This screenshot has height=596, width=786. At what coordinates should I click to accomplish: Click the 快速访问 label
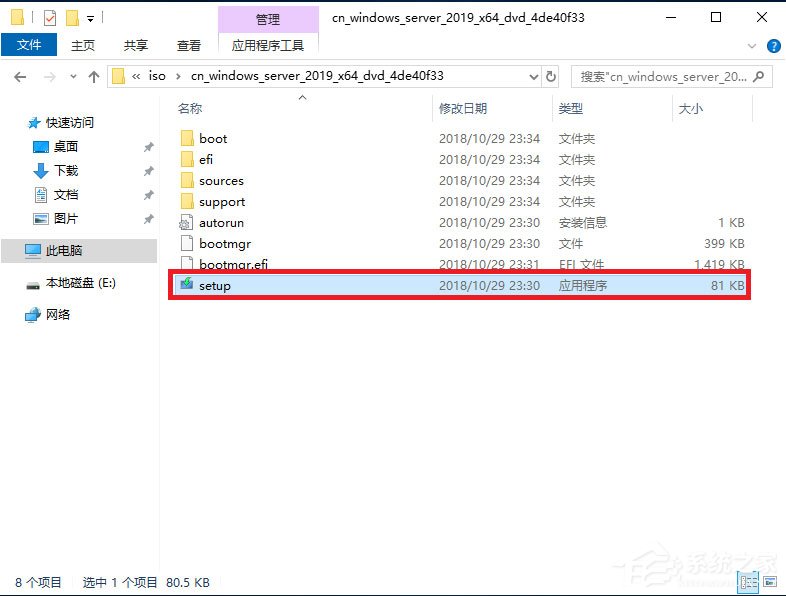point(70,123)
